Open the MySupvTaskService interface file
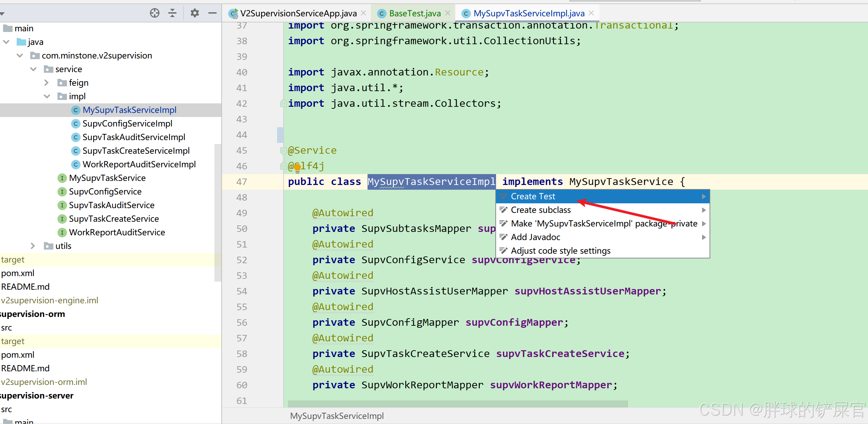The width and height of the screenshot is (868, 424). (x=107, y=178)
